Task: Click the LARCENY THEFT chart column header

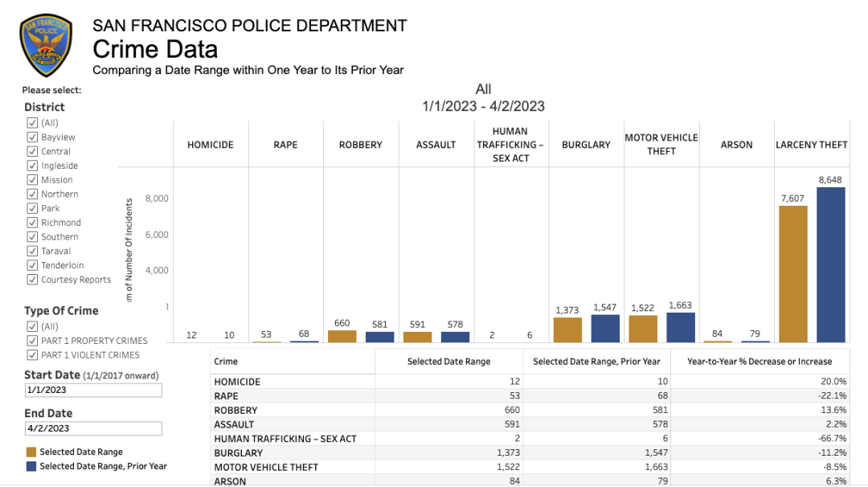Action: click(x=811, y=145)
